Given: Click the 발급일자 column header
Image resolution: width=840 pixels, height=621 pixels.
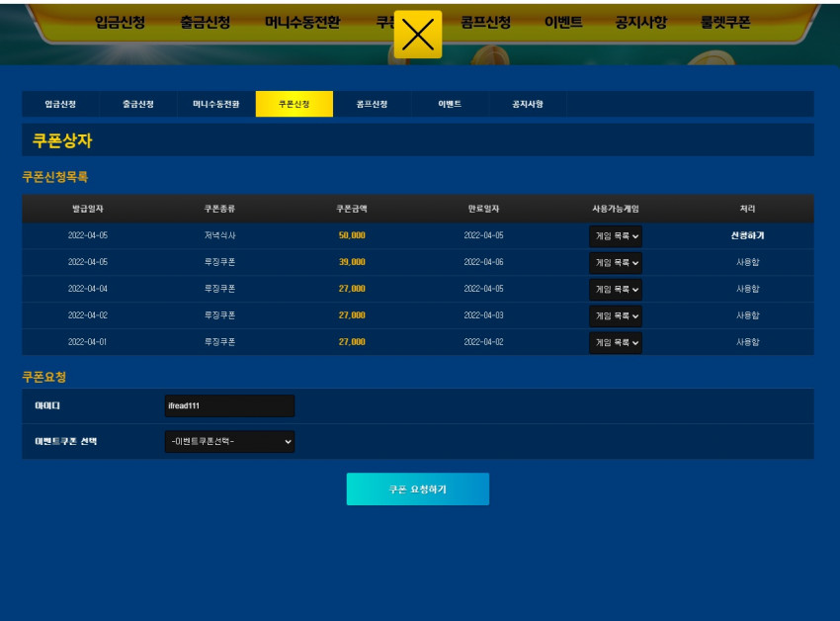Looking at the screenshot, I should point(88,209).
